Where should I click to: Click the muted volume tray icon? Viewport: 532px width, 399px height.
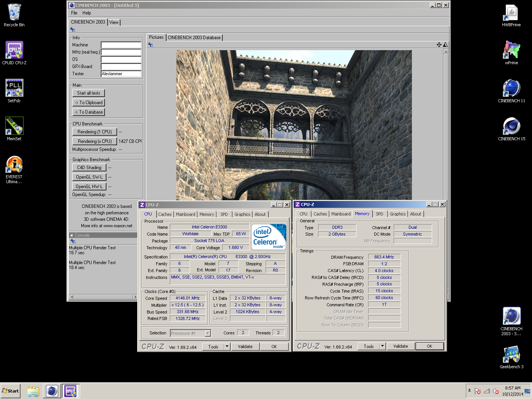[496, 391]
